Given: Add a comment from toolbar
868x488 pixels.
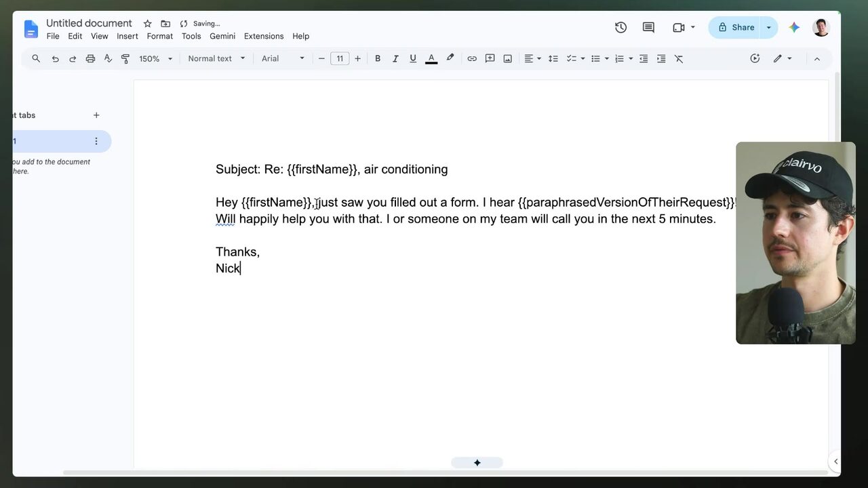Looking at the screenshot, I should click(x=490, y=59).
